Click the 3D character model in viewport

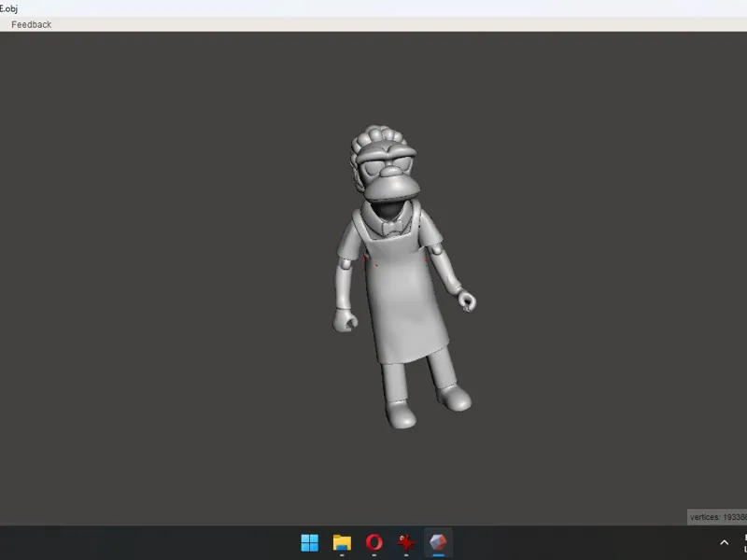402,276
